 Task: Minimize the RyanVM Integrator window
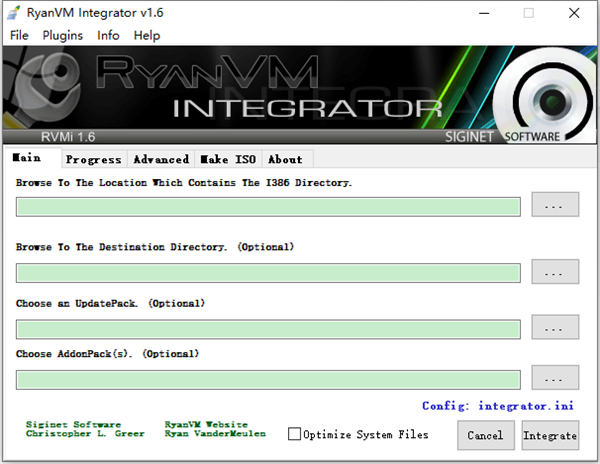pyautogui.click(x=484, y=13)
